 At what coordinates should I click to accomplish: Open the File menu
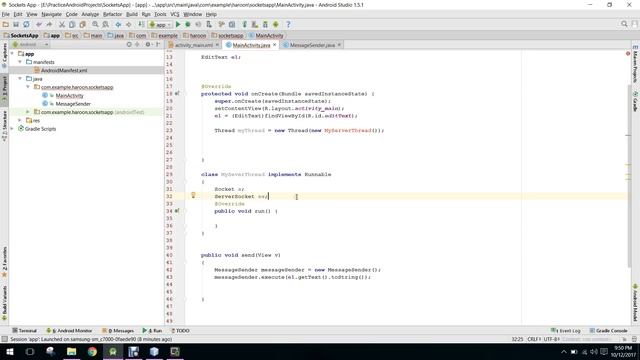coord(6,14)
